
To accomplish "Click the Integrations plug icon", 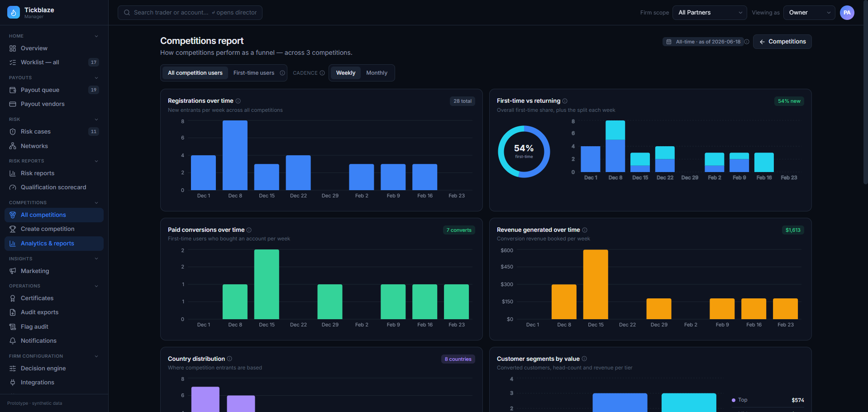I will (x=13, y=383).
